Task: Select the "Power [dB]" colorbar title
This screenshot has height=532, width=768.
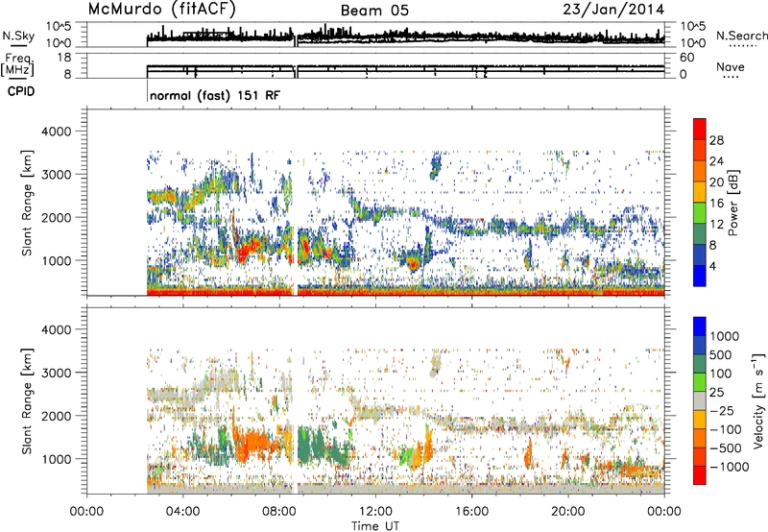Action: pos(732,203)
